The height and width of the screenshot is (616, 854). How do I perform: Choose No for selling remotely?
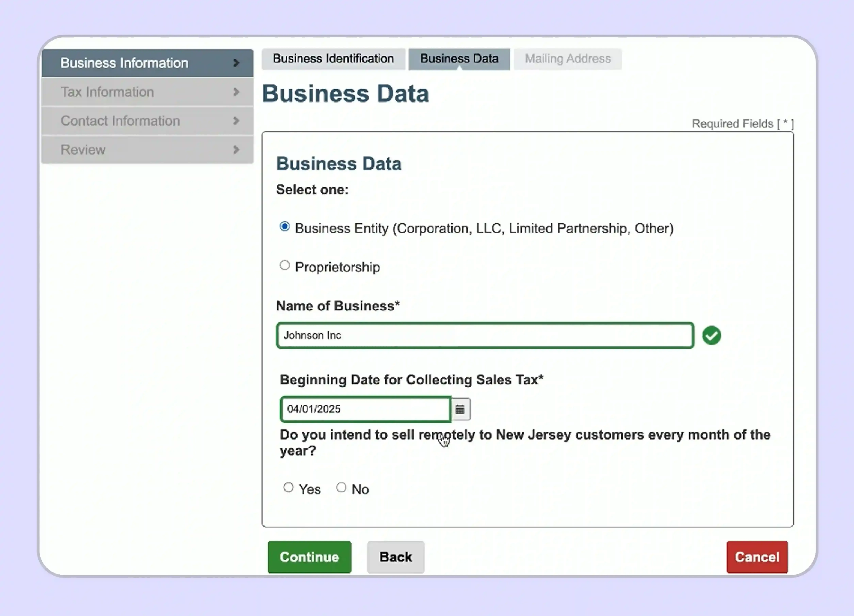(341, 488)
